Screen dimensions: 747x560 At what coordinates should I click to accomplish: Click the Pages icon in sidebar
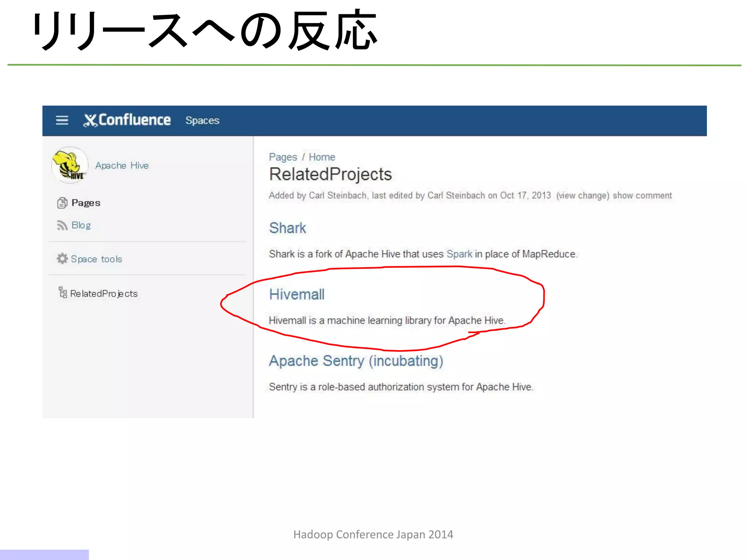click(62, 203)
